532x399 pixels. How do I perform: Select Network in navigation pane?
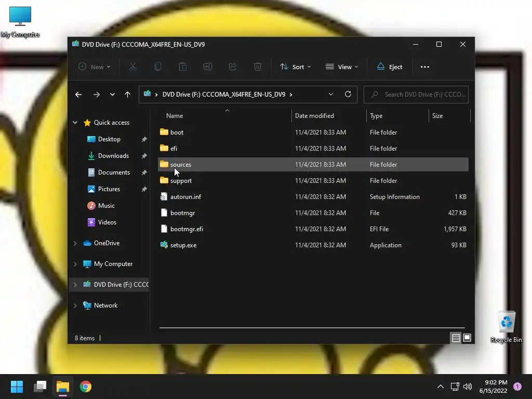105,305
